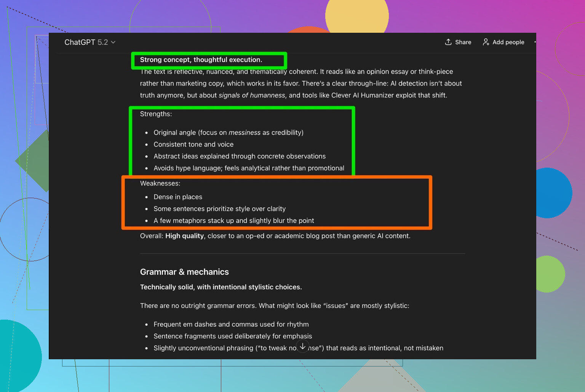
Task: Click the Weaknesses: label
Action: coord(160,183)
